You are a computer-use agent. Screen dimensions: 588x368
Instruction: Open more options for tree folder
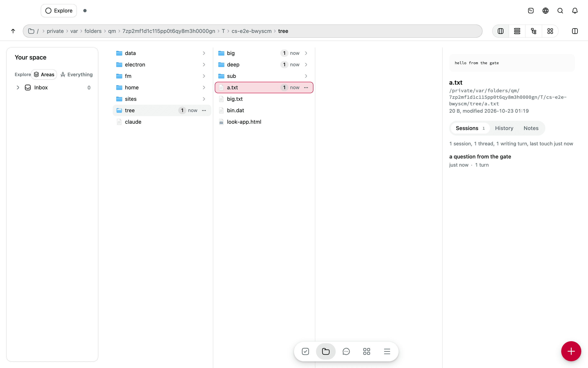[x=204, y=110]
